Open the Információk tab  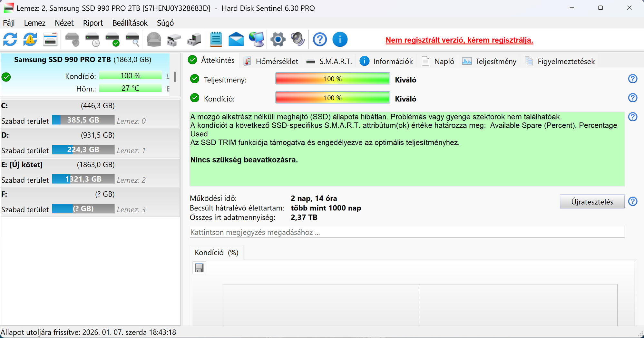pos(386,61)
